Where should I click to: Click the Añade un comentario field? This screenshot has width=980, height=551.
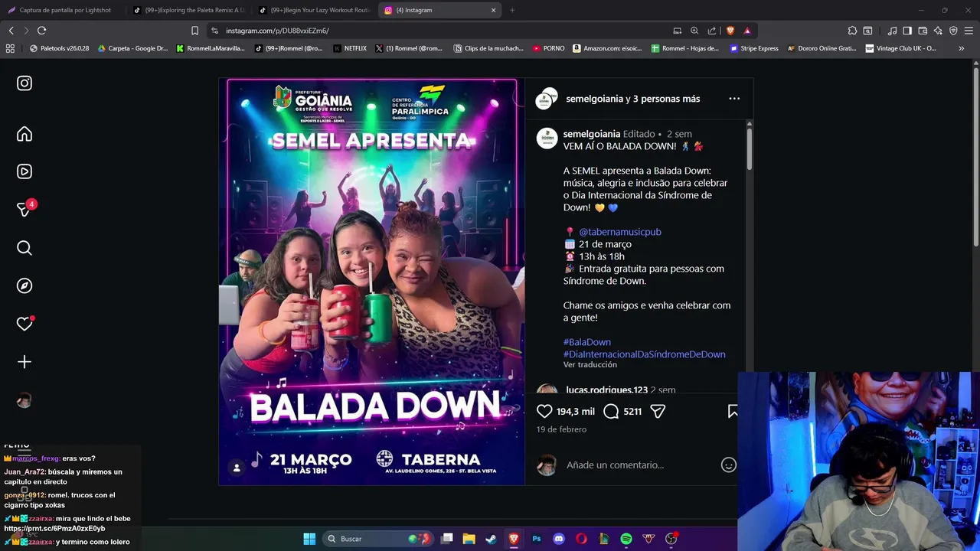(639, 465)
